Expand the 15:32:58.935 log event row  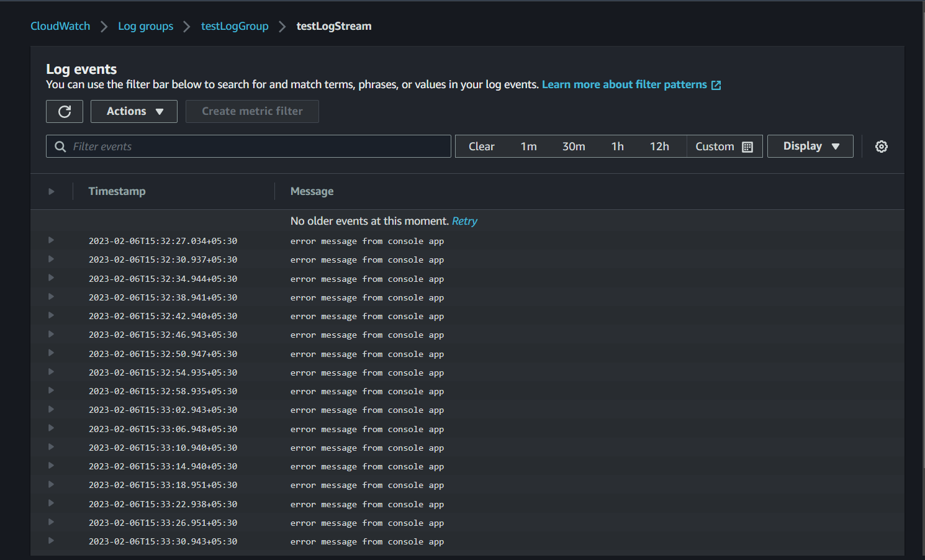pyautogui.click(x=51, y=391)
